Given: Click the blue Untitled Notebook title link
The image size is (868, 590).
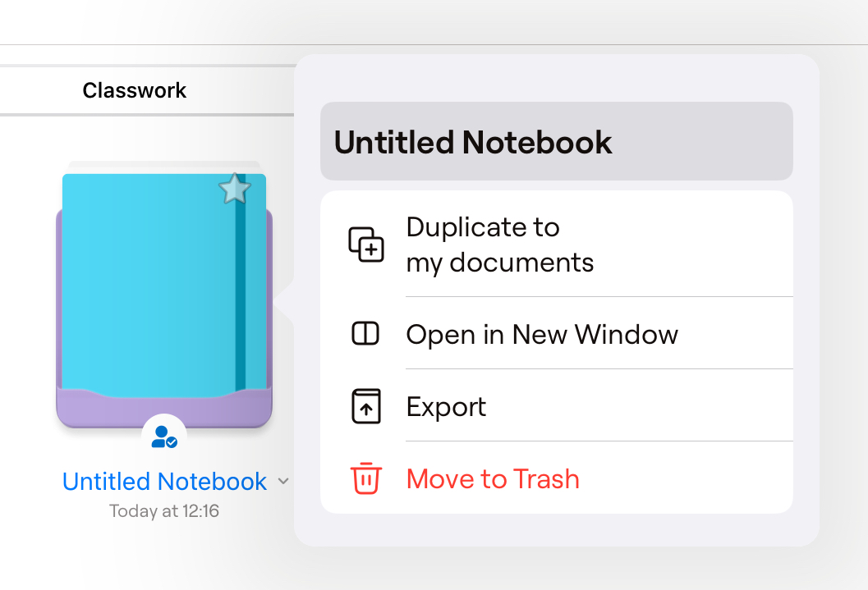Looking at the screenshot, I should tap(164, 482).
